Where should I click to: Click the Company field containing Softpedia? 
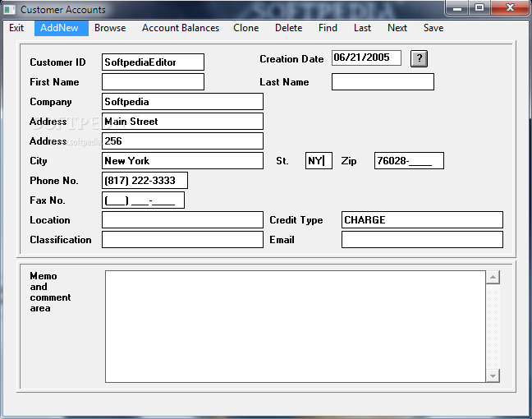(182, 102)
